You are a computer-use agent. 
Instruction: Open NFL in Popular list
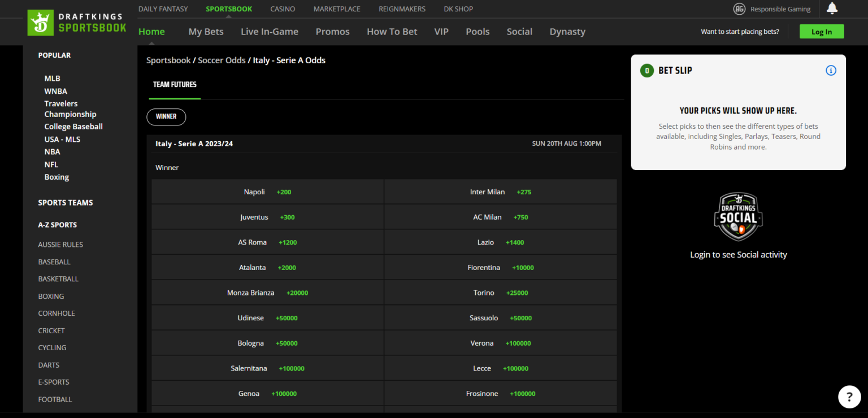pos(51,164)
